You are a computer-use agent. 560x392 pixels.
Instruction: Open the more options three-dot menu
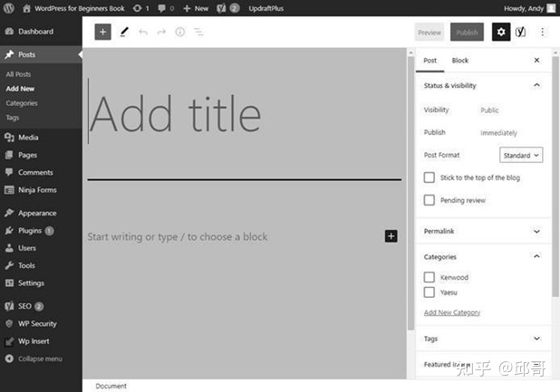[542, 32]
